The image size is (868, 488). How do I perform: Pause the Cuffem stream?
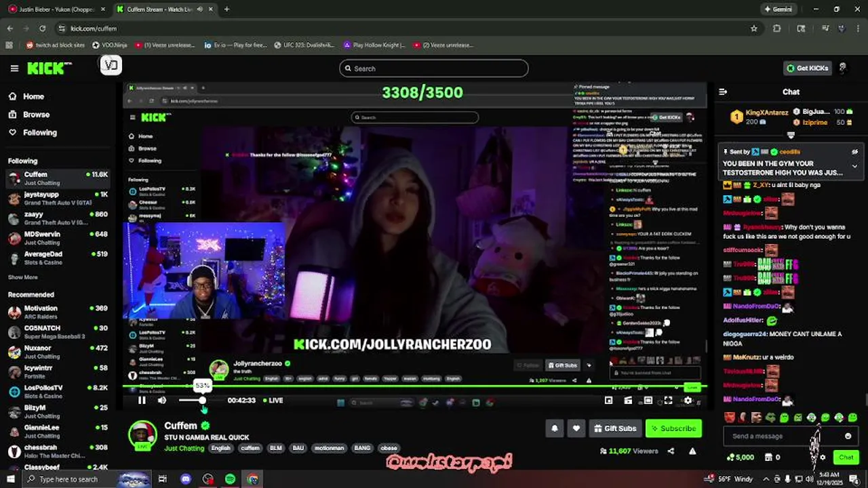pyautogui.click(x=142, y=401)
